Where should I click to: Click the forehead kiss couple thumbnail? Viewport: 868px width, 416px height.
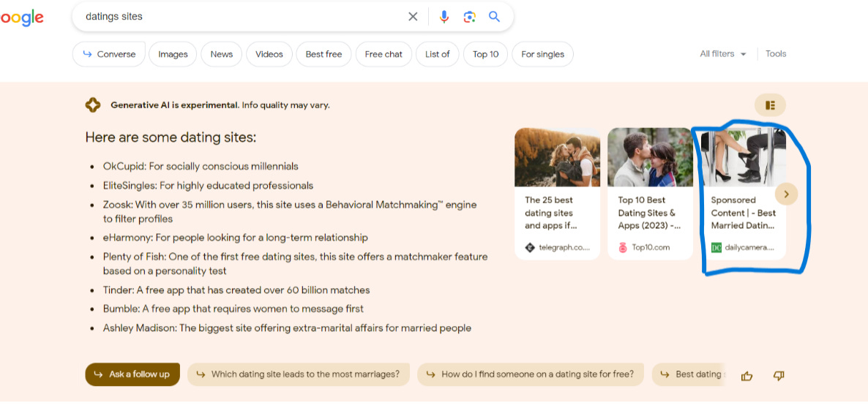point(651,157)
